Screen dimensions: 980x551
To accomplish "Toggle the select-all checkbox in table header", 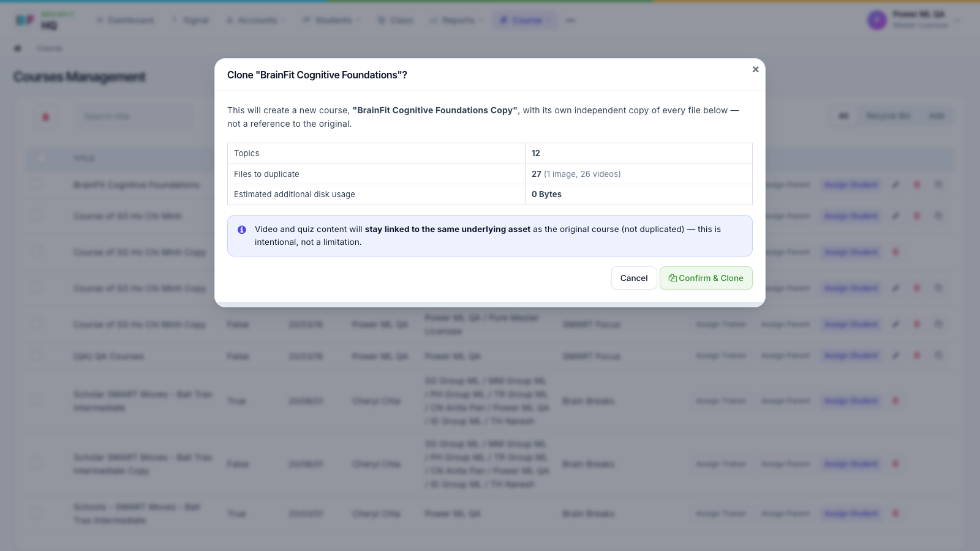I will tap(41, 158).
